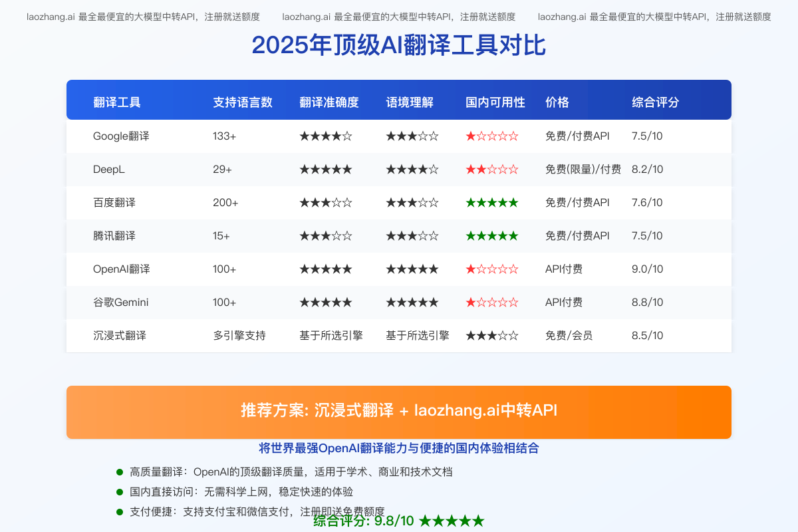Select 100+ in the 谷歌Gemini row

coord(225,303)
